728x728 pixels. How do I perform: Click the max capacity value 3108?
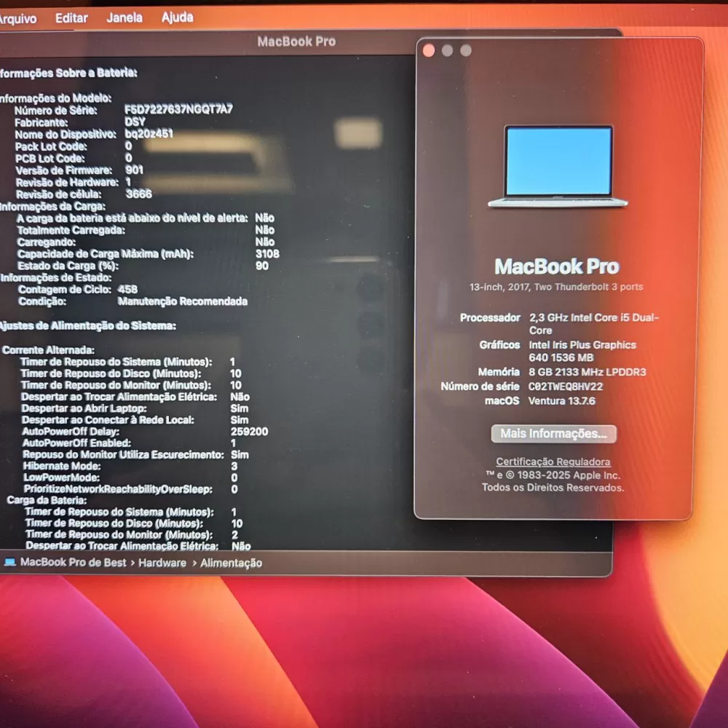tap(267, 254)
